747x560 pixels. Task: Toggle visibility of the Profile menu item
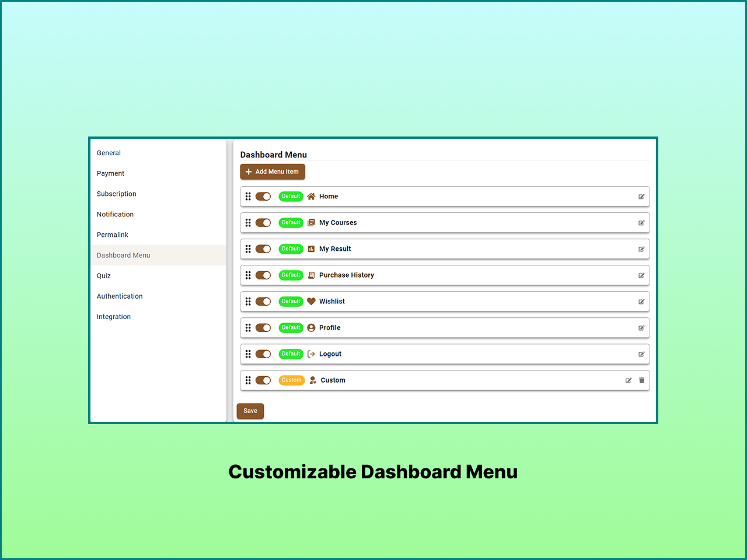pyautogui.click(x=263, y=327)
